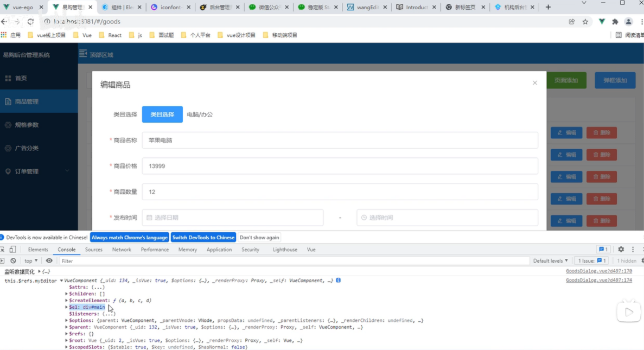Open source link GoodsDialog.vue?d497:170

[599, 271]
